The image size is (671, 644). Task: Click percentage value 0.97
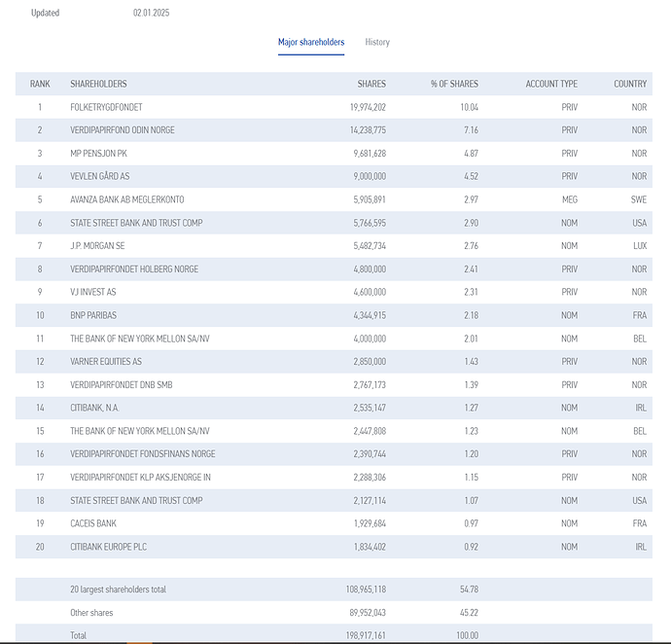(x=471, y=523)
